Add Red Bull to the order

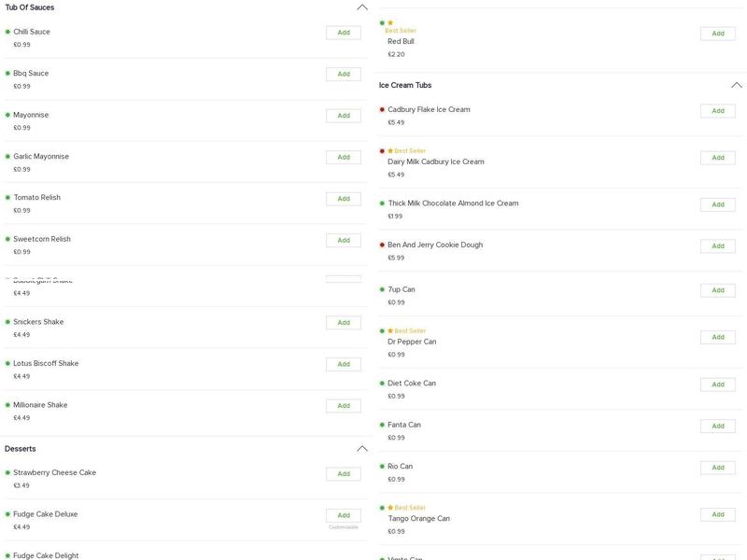pyautogui.click(x=717, y=34)
